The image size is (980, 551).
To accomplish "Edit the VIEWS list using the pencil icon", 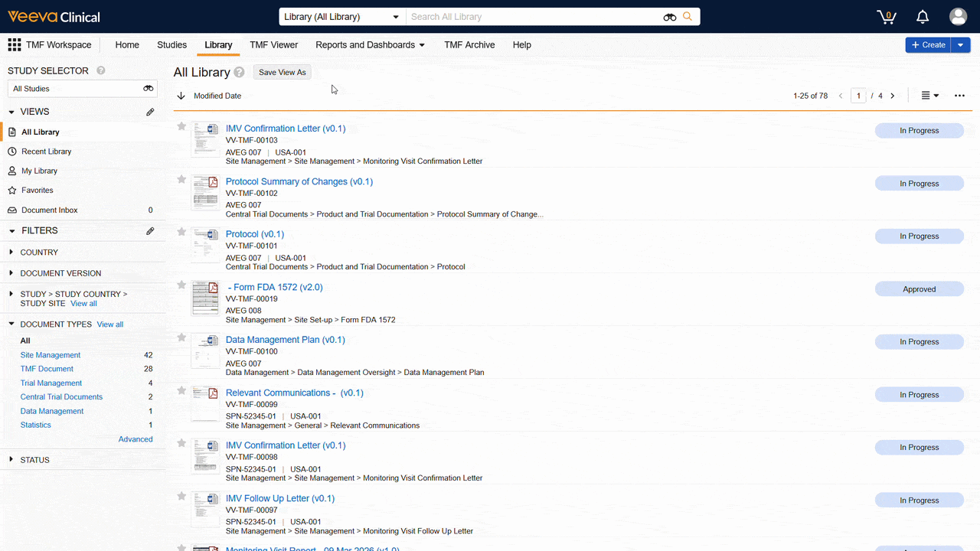I will point(150,111).
